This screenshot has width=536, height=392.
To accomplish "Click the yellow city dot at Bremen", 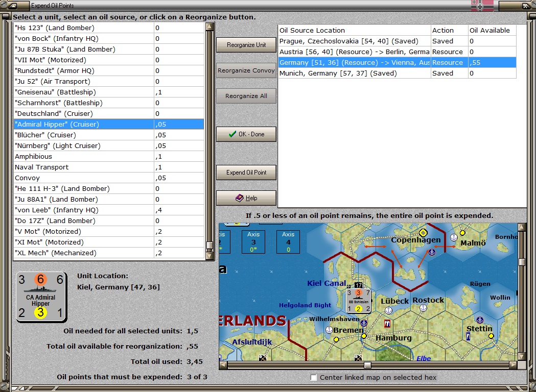I will [336, 339].
